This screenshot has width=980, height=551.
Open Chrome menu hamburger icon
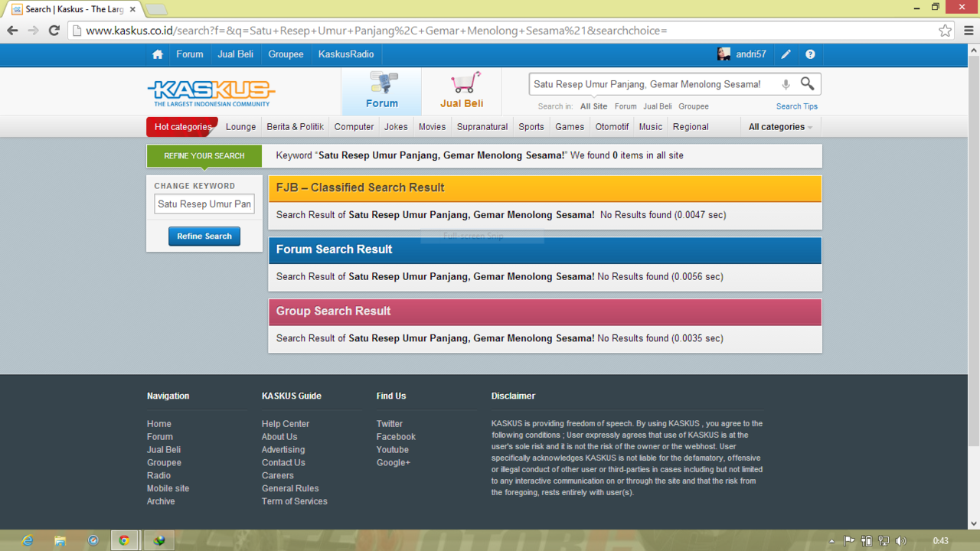pos(969,31)
